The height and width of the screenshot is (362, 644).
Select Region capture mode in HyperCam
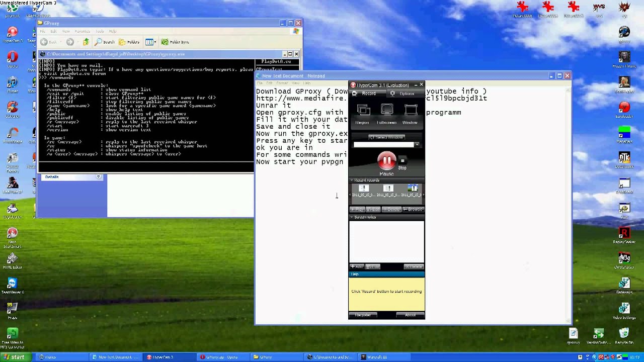(362, 114)
